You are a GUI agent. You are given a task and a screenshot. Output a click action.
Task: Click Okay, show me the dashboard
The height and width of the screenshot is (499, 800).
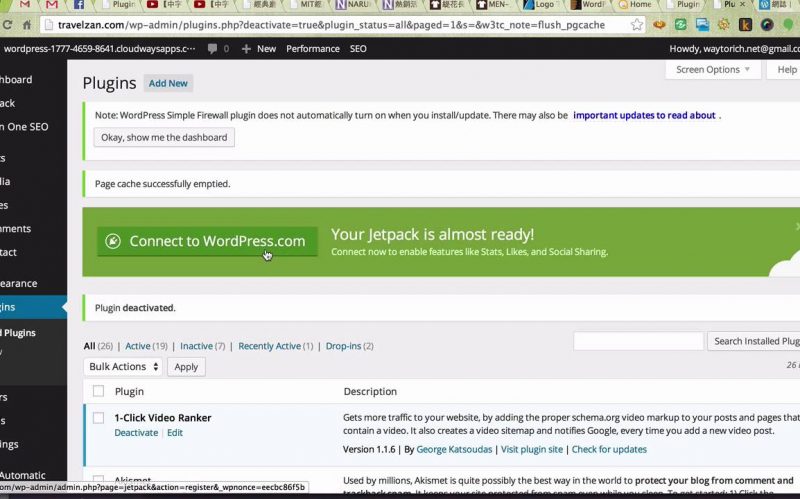click(164, 137)
